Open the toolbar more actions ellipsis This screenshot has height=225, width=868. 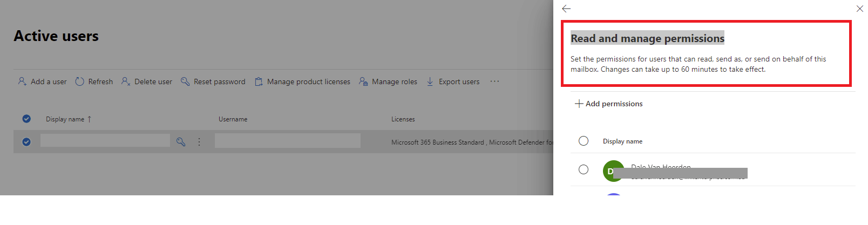pyautogui.click(x=494, y=81)
